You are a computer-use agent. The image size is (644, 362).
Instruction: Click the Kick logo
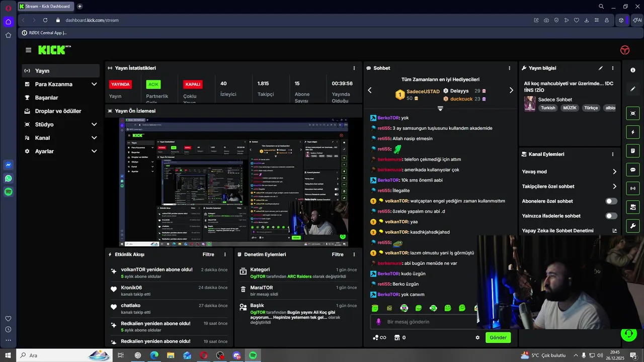[54, 50]
